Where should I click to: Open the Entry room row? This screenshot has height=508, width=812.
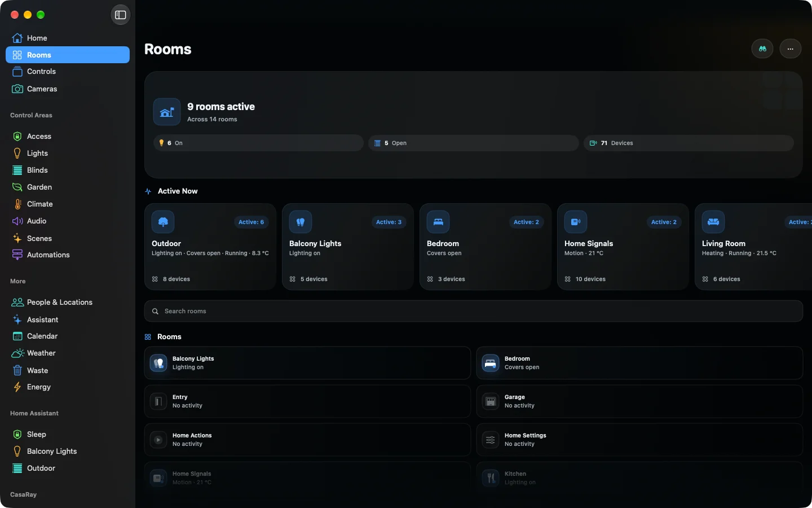(x=307, y=401)
